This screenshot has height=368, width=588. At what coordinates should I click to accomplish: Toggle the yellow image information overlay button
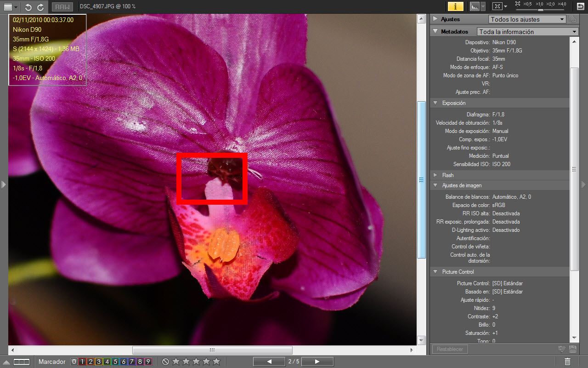click(x=456, y=6)
